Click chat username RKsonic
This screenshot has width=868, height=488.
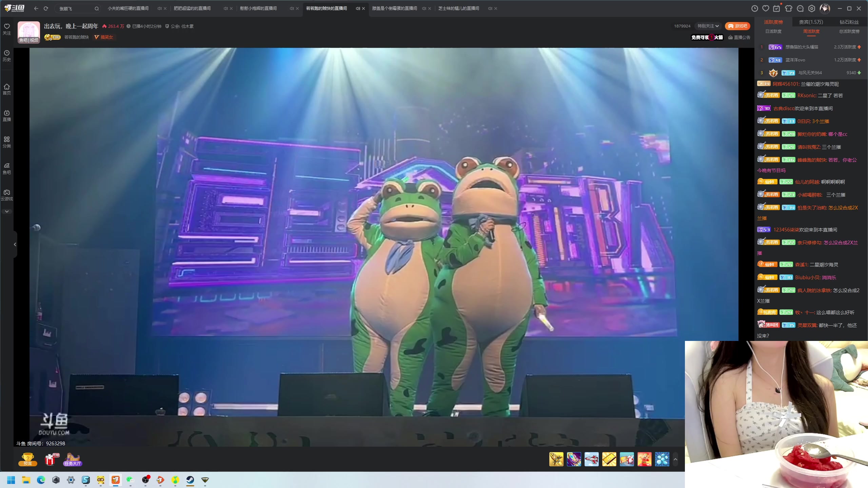[x=806, y=96]
